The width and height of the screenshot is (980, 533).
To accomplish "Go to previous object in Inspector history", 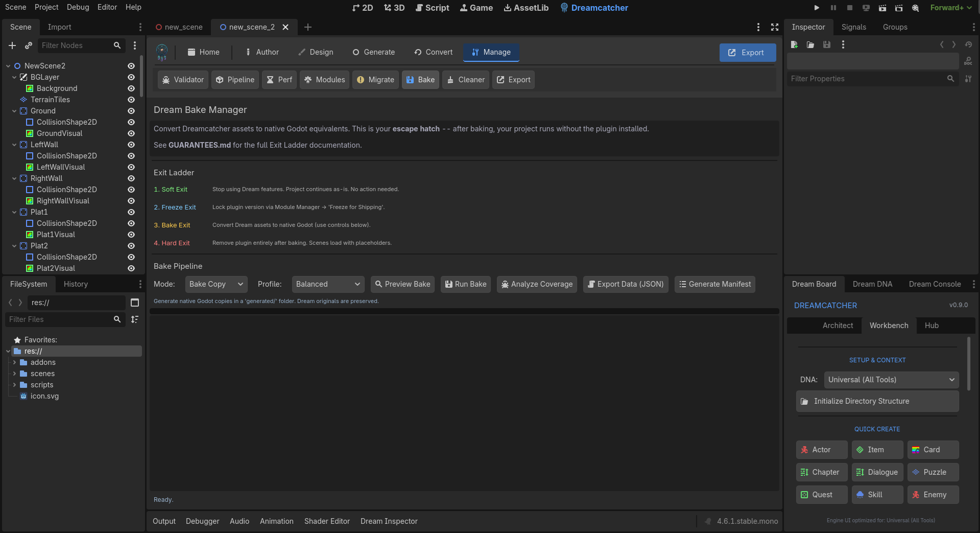I will click(942, 44).
